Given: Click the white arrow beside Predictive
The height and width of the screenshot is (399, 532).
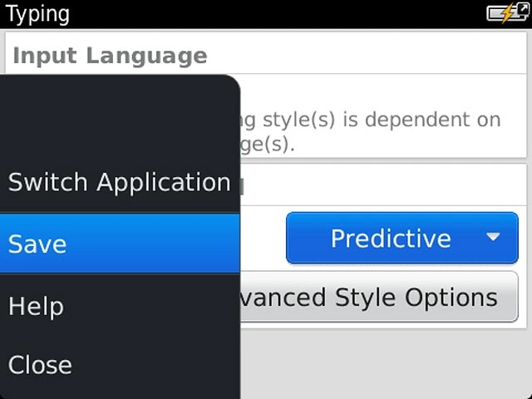Looking at the screenshot, I should (493, 238).
